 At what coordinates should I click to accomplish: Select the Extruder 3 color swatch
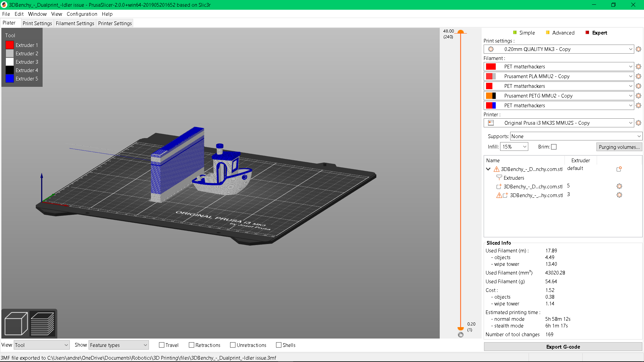[x=9, y=62]
